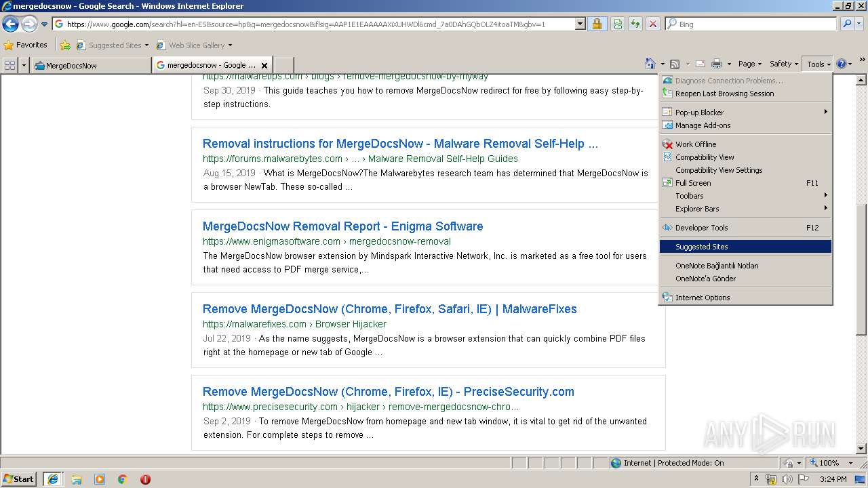Open Internet Options from Tools menu

pos(745,298)
